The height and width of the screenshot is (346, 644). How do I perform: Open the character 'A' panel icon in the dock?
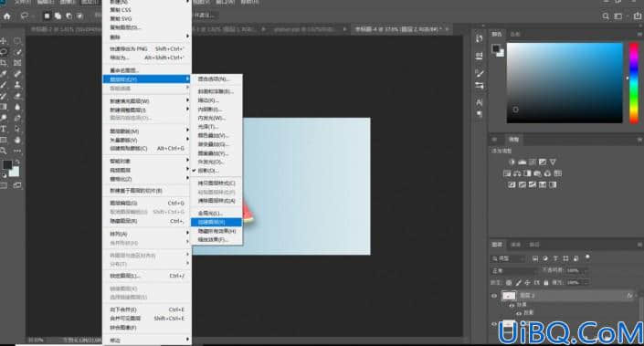pos(479,101)
